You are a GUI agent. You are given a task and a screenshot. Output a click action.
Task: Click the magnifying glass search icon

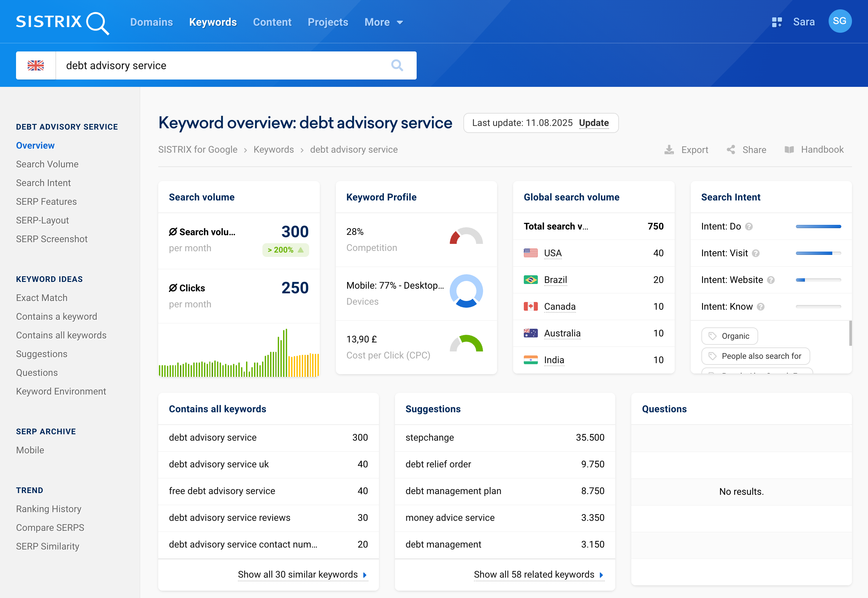pyautogui.click(x=397, y=65)
